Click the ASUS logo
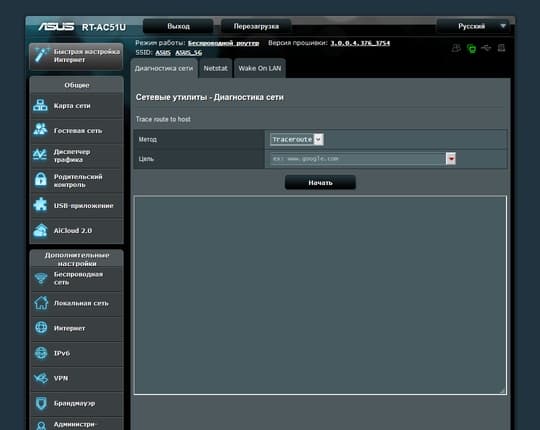This screenshot has width=540, height=430. pyautogui.click(x=56, y=27)
